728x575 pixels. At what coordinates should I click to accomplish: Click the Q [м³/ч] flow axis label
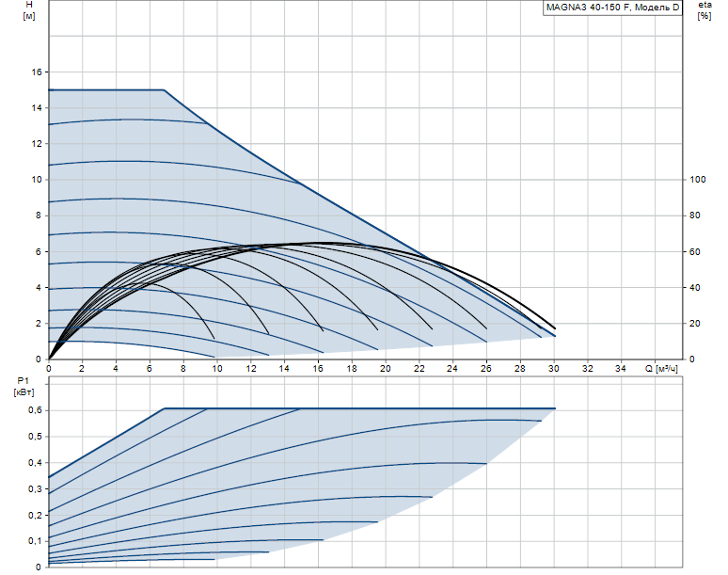coord(661,369)
